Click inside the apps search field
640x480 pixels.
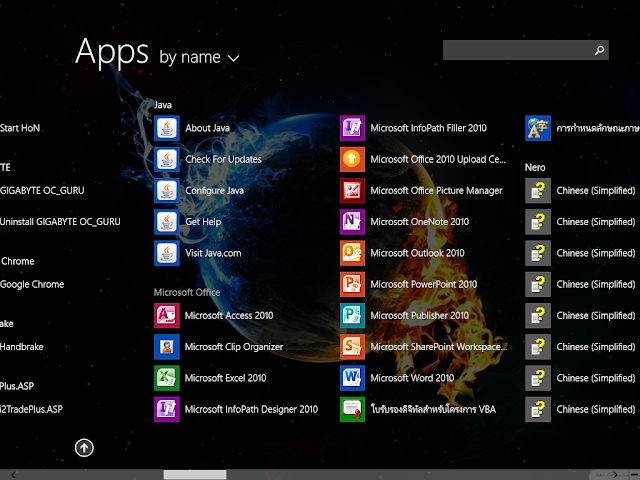tap(526, 50)
